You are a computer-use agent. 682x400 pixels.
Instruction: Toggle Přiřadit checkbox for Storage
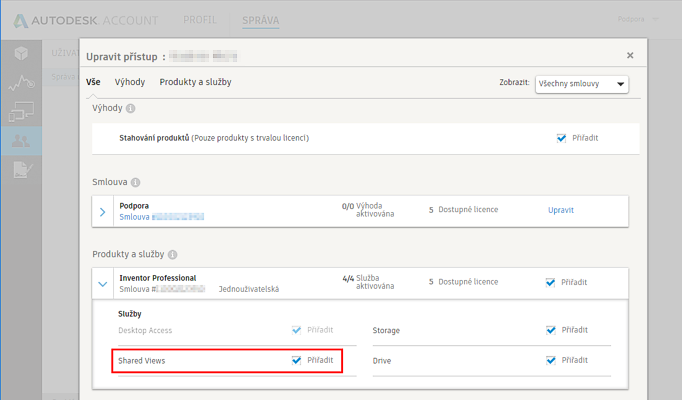coord(550,330)
